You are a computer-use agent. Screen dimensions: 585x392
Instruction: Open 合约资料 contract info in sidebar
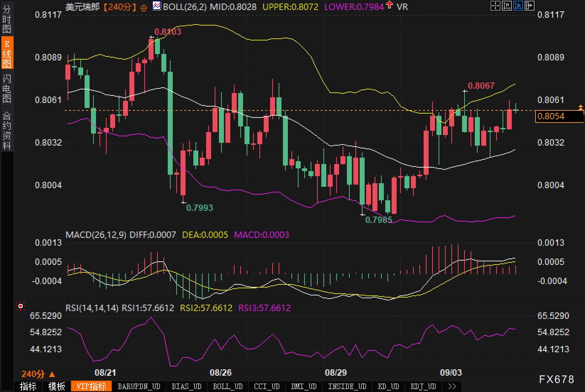coord(7,130)
